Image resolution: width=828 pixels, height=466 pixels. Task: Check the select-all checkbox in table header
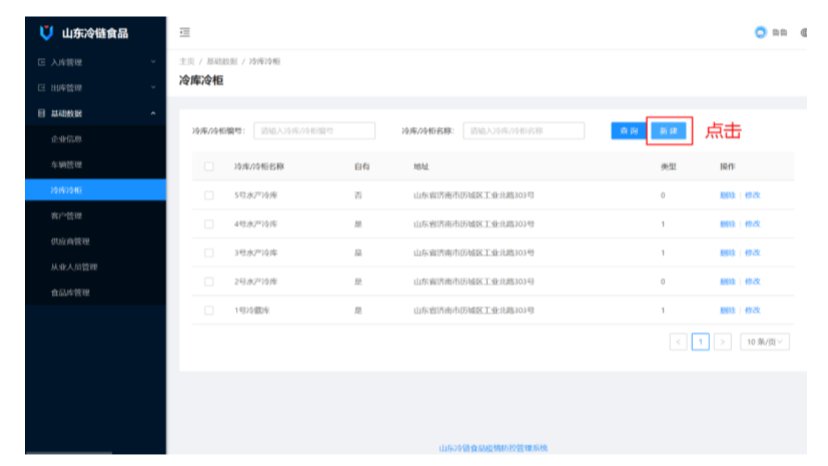pyautogui.click(x=209, y=166)
